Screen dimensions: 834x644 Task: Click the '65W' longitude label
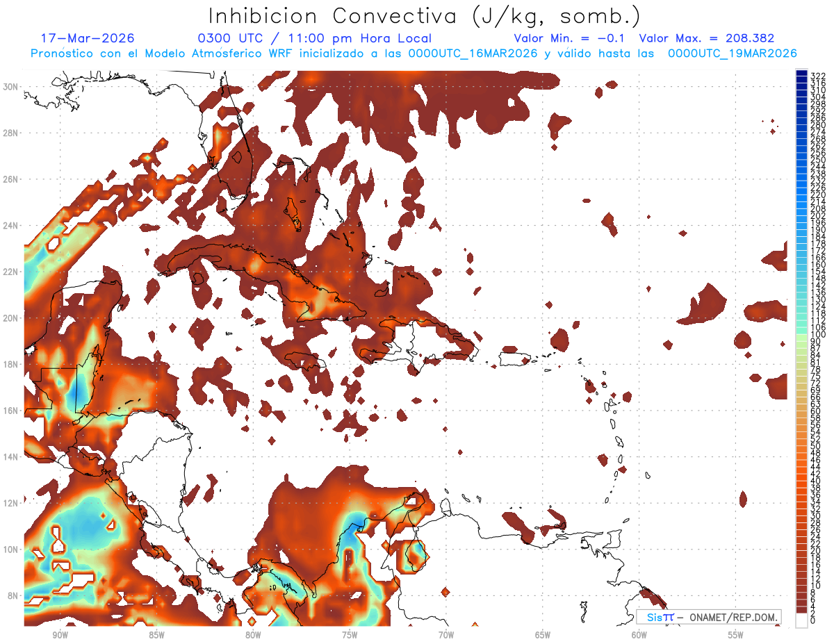point(543,635)
